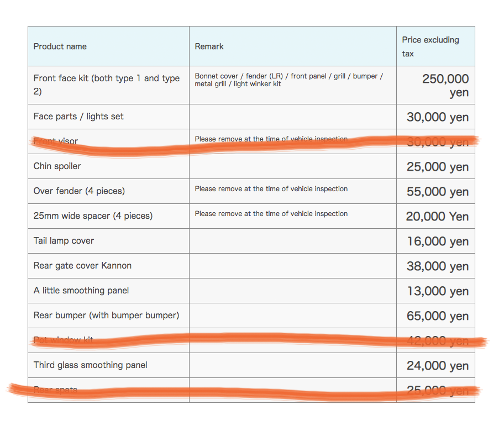Image resolution: width=504 pixels, height=431 pixels.
Task: Click the 55,000 yen price
Action: point(437,192)
